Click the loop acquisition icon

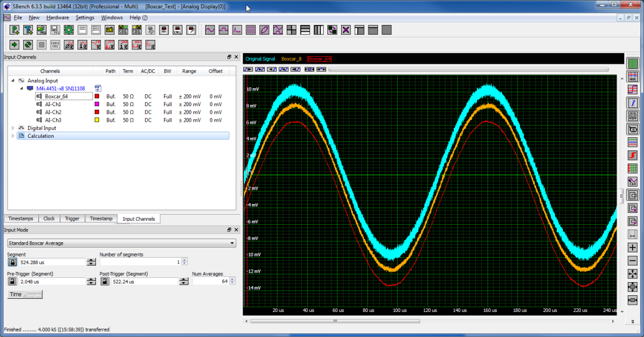click(x=28, y=45)
